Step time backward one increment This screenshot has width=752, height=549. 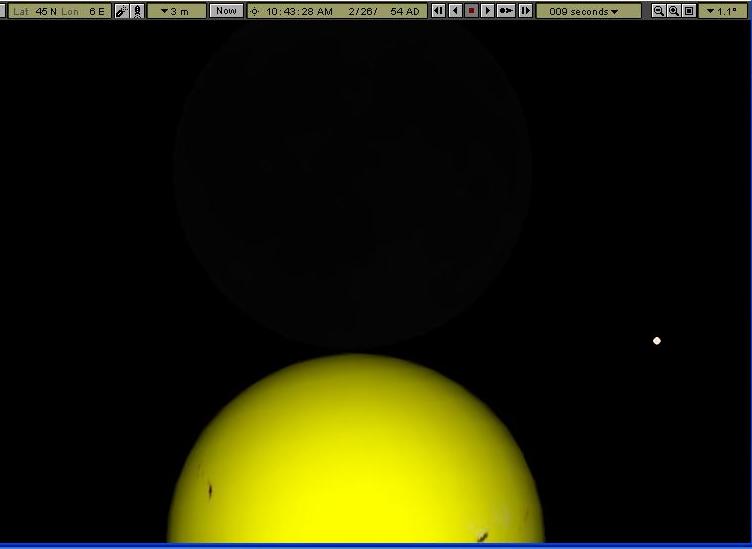[x=438, y=11]
